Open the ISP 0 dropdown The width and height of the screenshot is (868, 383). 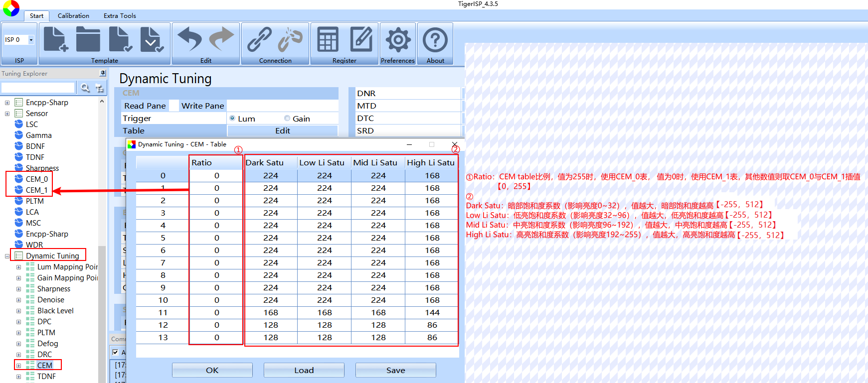[31, 39]
